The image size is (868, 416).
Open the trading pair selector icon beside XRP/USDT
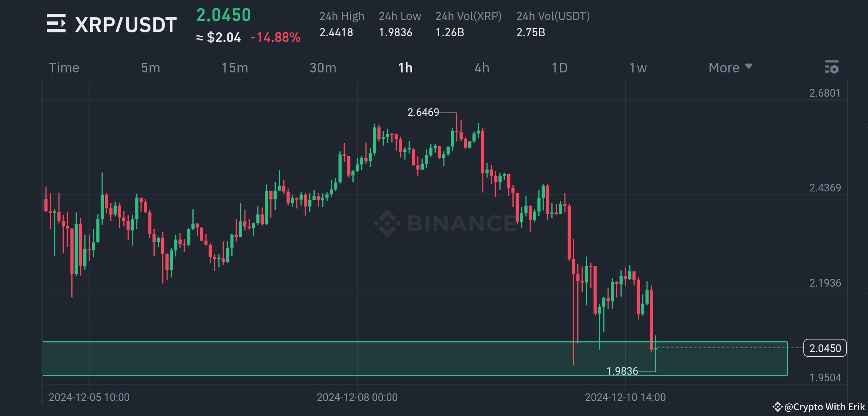pos(56,24)
